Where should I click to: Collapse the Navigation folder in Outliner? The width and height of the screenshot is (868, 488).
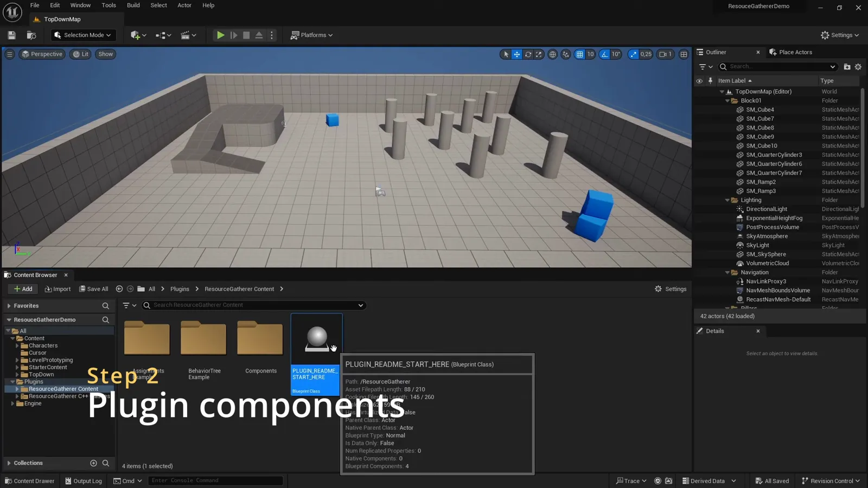click(727, 273)
